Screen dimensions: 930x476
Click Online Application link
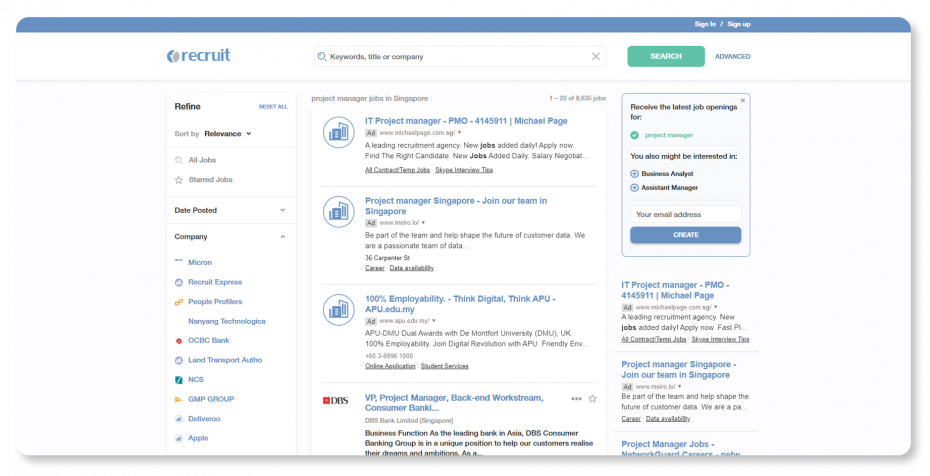click(390, 366)
